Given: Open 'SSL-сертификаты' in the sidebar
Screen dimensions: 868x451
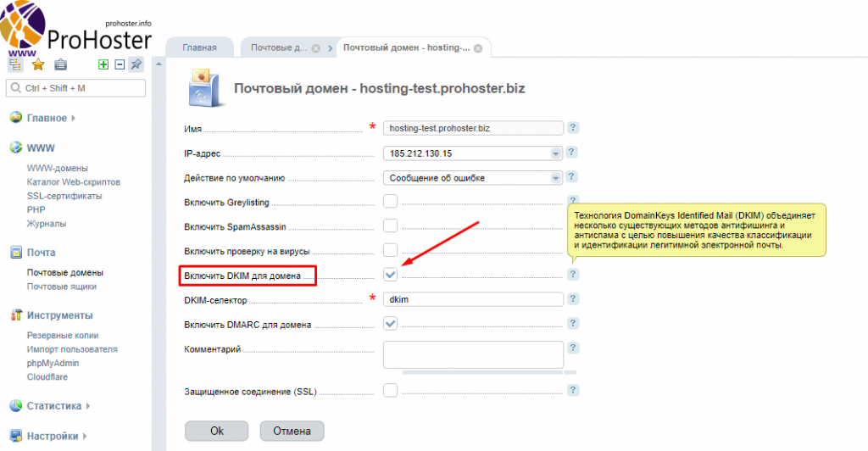Looking at the screenshot, I should click(64, 196).
